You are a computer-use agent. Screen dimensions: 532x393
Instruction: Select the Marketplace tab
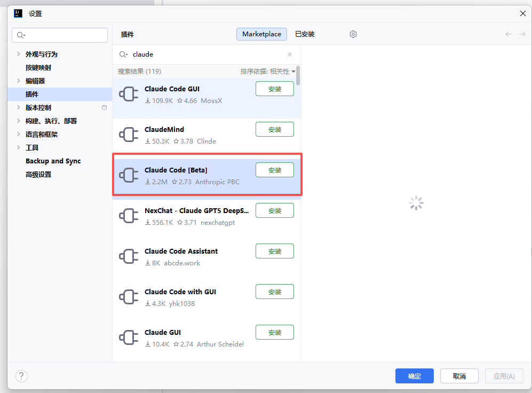click(x=261, y=34)
